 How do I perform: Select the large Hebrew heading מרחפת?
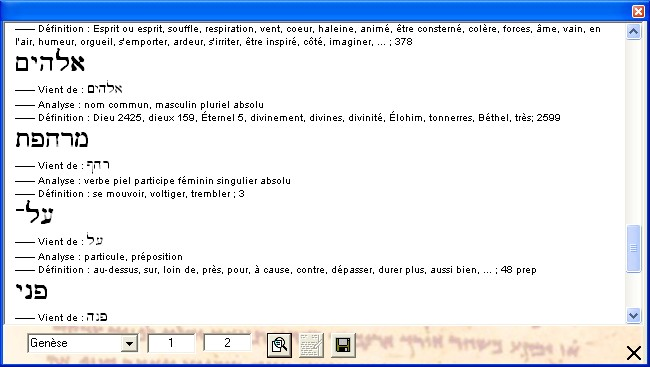pyautogui.click(x=52, y=139)
